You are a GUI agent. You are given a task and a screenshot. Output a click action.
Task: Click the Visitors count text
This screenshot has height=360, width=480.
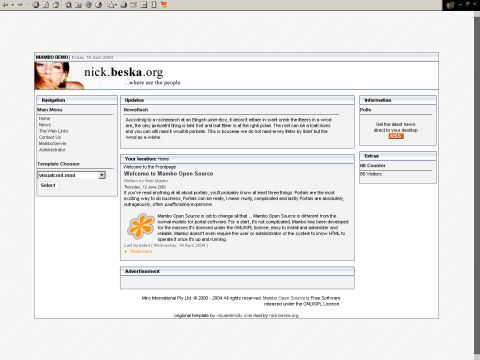371,174
